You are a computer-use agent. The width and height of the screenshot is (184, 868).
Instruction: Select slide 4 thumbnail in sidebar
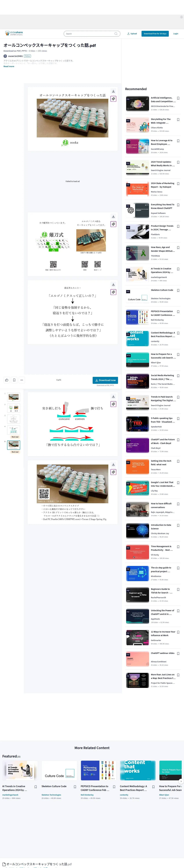[13, 430]
